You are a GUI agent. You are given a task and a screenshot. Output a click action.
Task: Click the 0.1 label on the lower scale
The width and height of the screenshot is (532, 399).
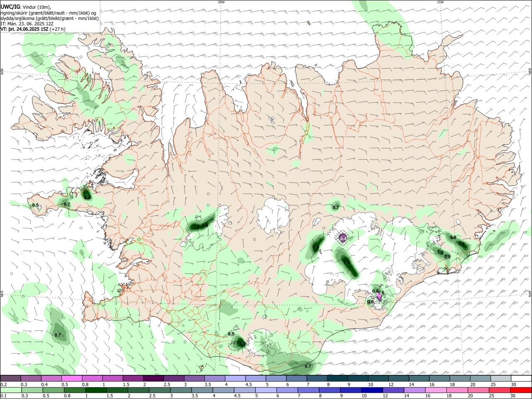3,396
